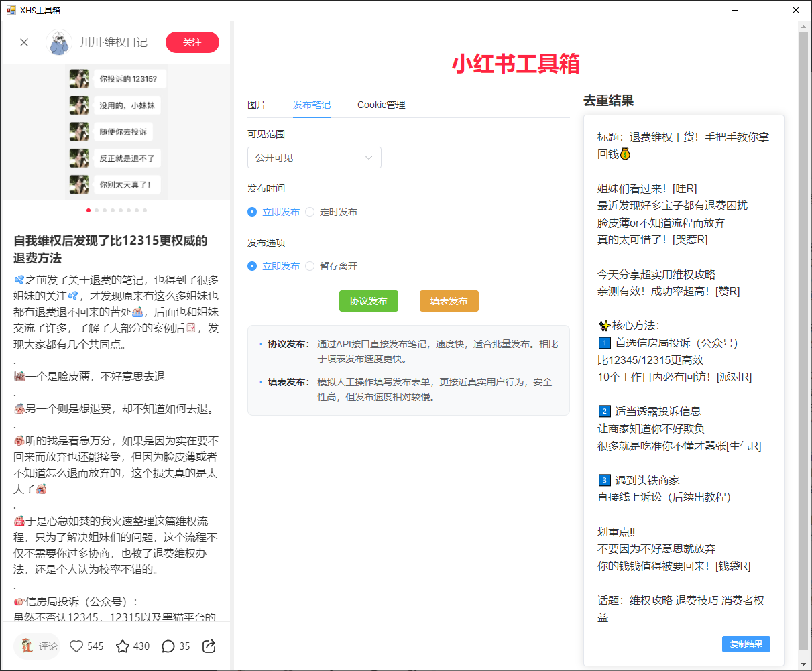The width and height of the screenshot is (812, 671).
Task: Close the note preview with the X icon
Action: coord(24,42)
